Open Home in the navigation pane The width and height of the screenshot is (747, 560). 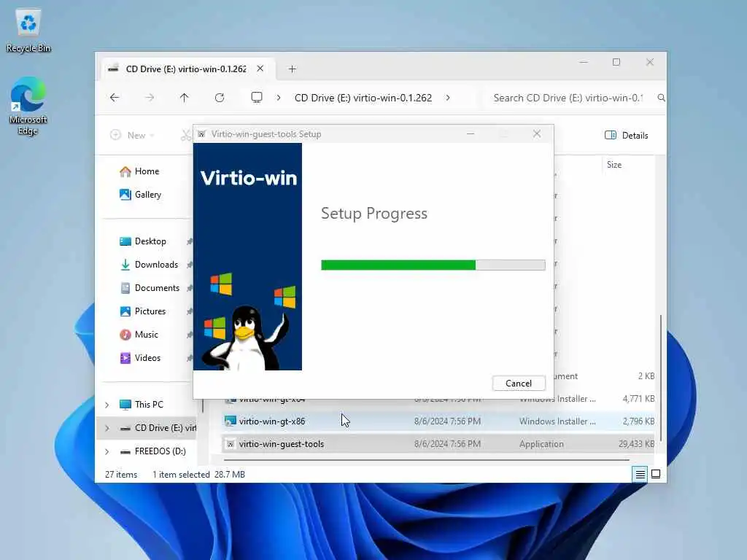[x=139, y=171]
